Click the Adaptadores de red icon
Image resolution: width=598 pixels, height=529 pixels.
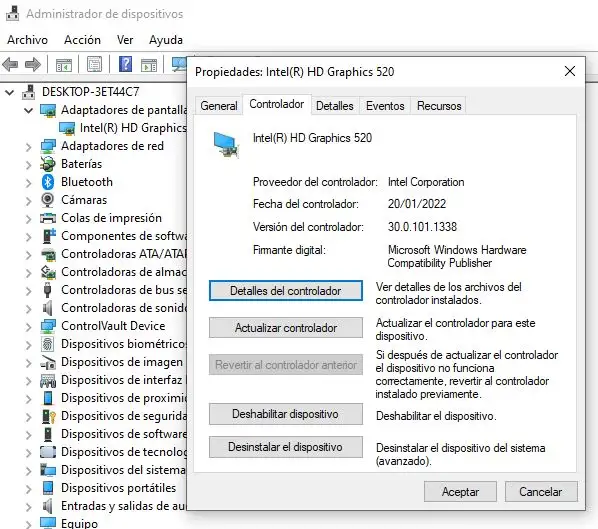(x=48, y=146)
